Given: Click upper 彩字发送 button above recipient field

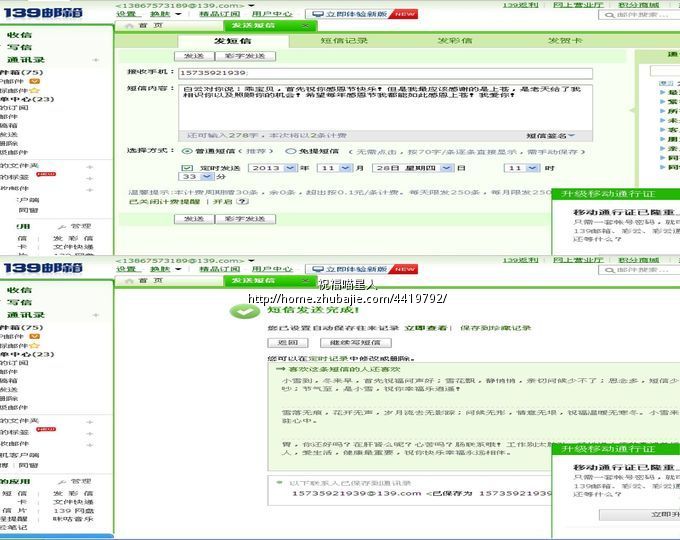Looking at the screenshot, I should pos(245,56).
